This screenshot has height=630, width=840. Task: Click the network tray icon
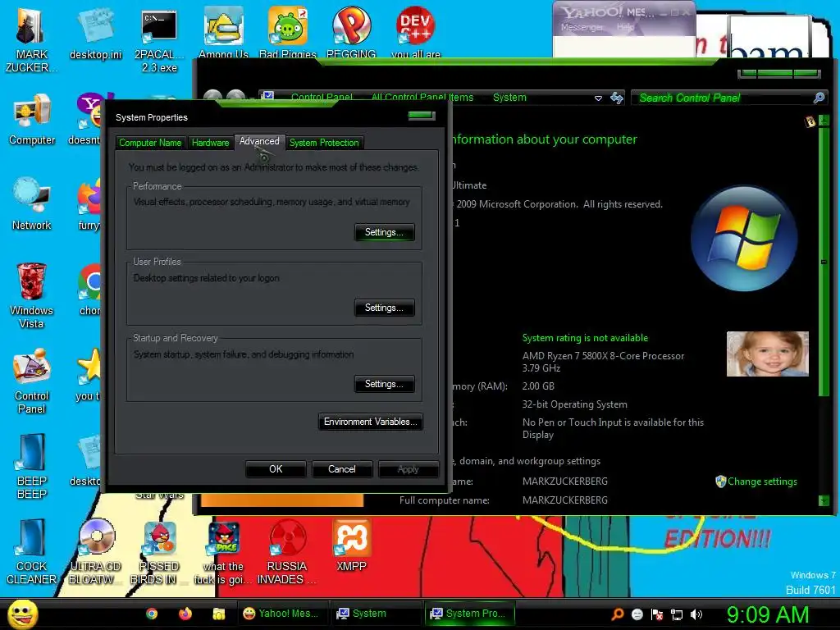(x=677, y=614)
